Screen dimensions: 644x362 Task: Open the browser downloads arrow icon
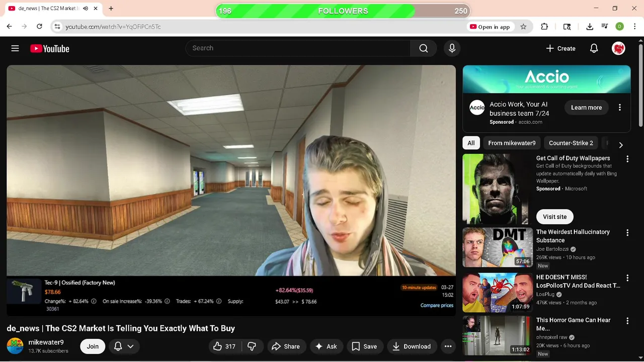[590, 27]
